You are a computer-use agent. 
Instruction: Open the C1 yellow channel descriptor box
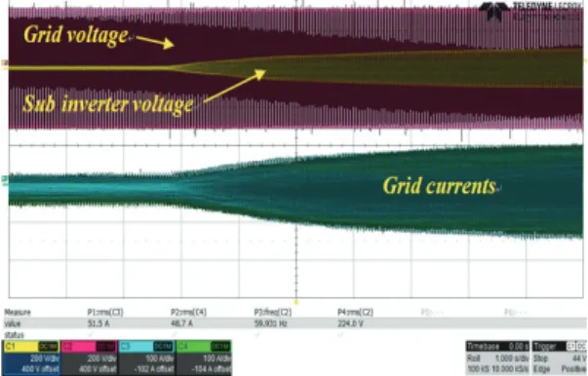coord(31,358)
